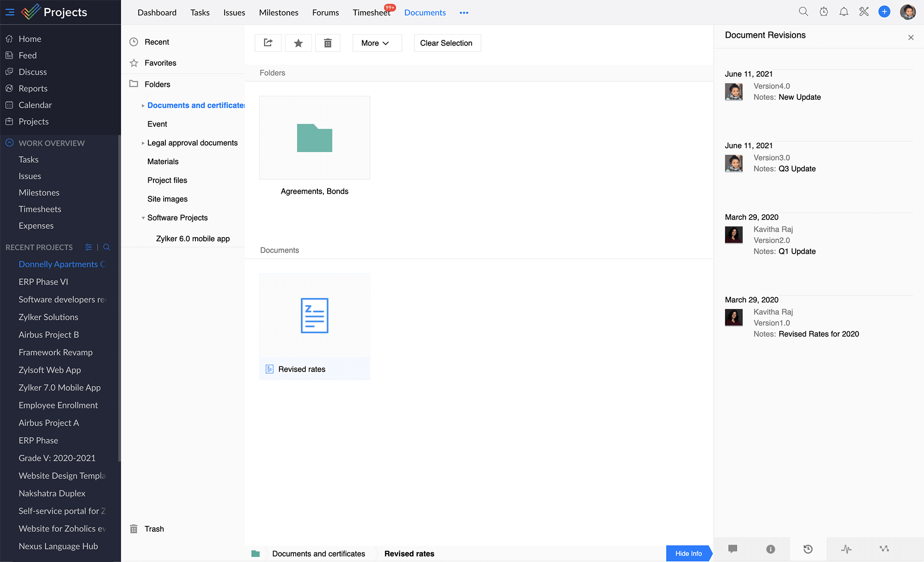Toggle the hamburger sidebar menu
The width and height of the screenshot is (924, 562).
click(x=10, y=12)
